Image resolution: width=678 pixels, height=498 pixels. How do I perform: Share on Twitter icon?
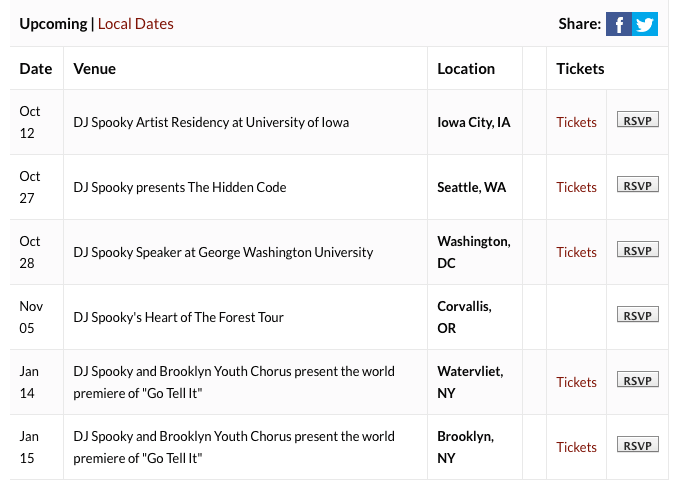click(x=645, y=24)
